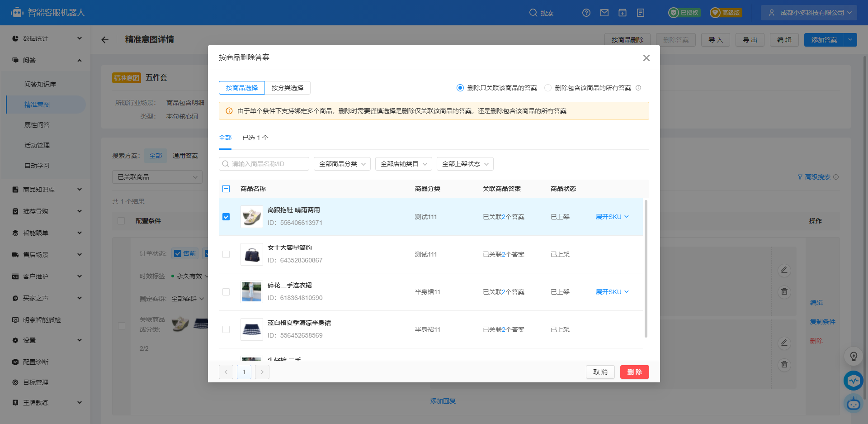Click the 取消 button
Screen dimensions: 868x424
600,372
